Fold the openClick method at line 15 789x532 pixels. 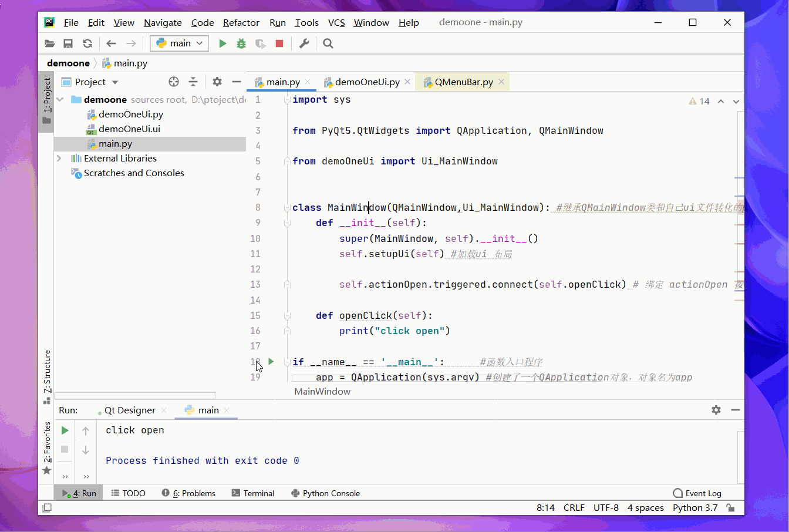[x=287, y=316]
